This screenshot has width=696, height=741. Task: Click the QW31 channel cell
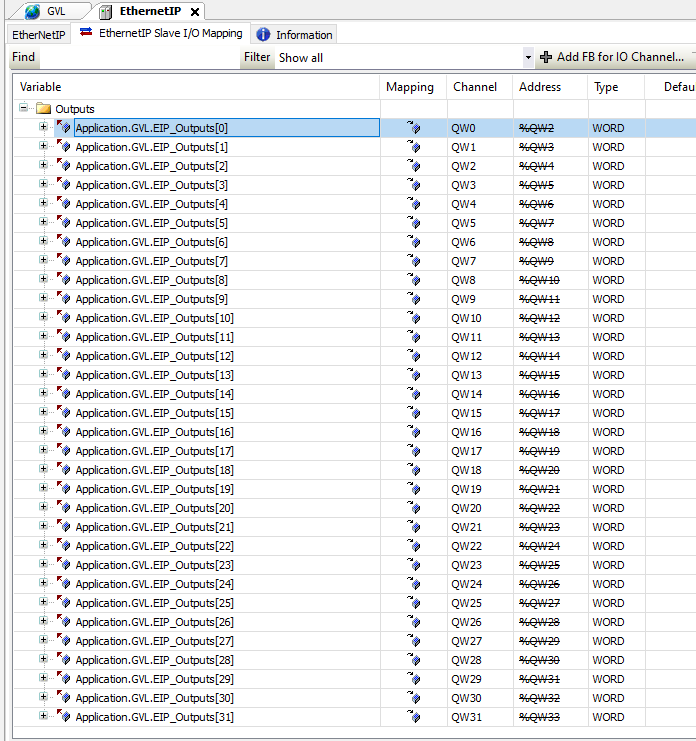coord(480,717)
